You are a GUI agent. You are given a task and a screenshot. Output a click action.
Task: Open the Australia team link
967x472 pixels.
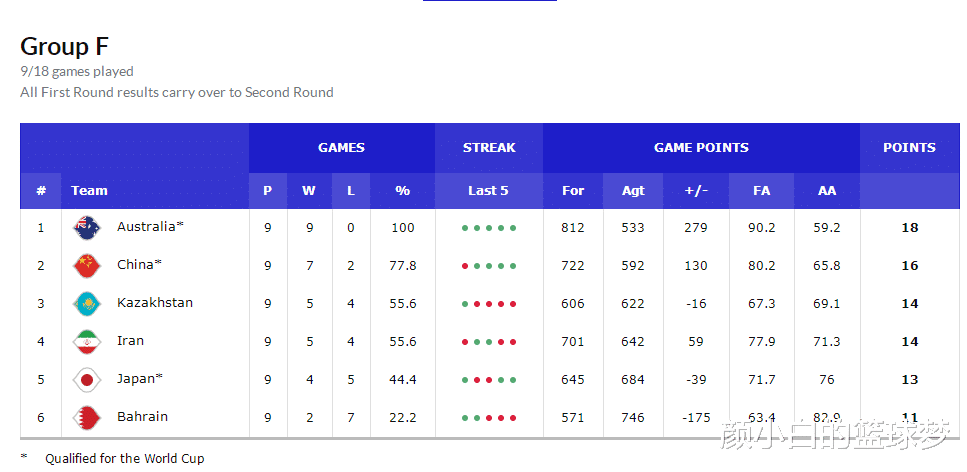(x=150, y=226)
